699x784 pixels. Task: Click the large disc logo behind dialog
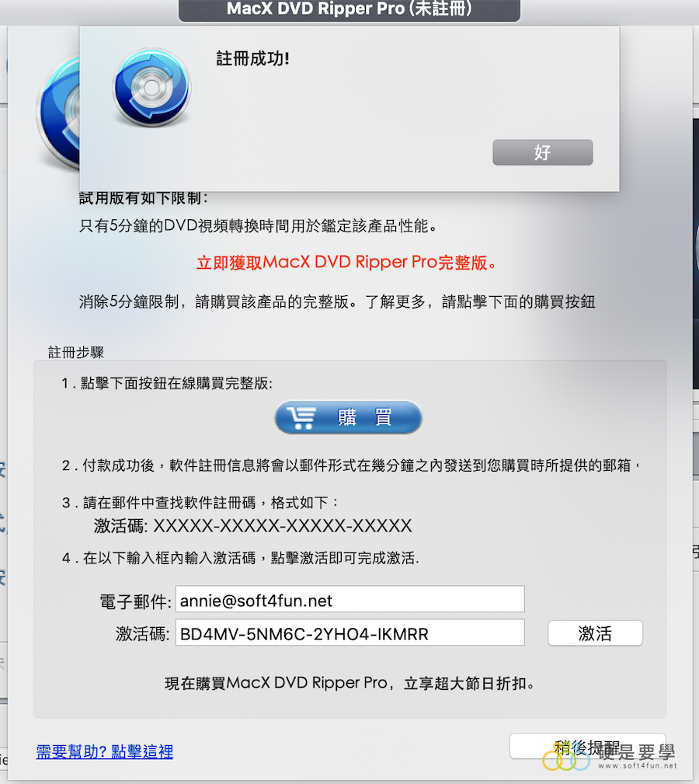[x=58, y=113]
